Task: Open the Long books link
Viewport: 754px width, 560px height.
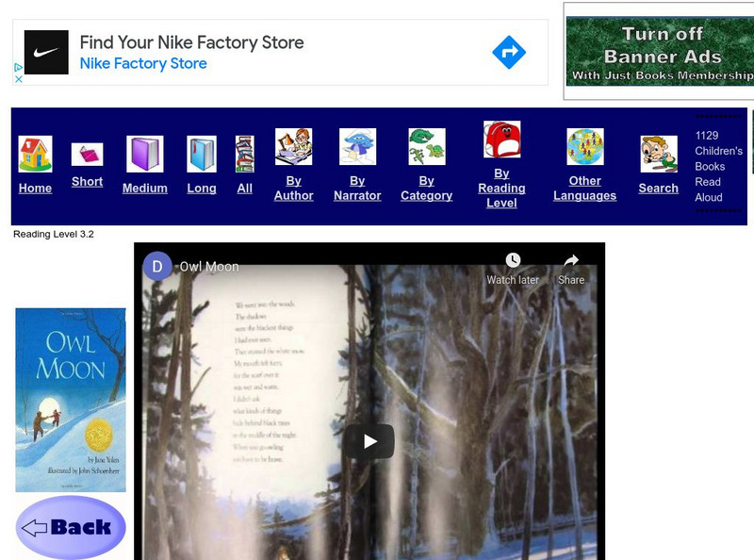Action: coord(202,189)
